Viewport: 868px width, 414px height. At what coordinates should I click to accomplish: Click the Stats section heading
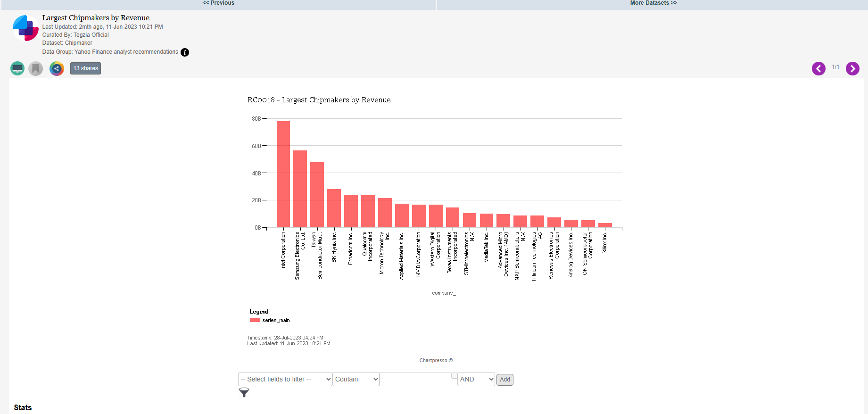point(23,407)
